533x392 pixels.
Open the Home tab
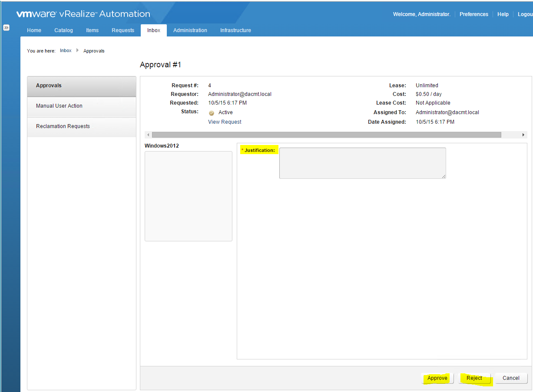point(34,30)
